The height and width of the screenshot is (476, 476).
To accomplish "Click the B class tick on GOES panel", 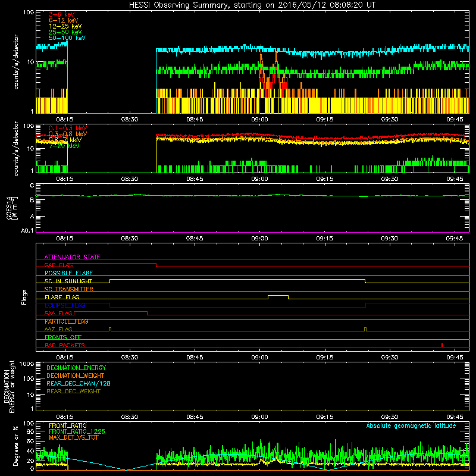I will [32, 200].
